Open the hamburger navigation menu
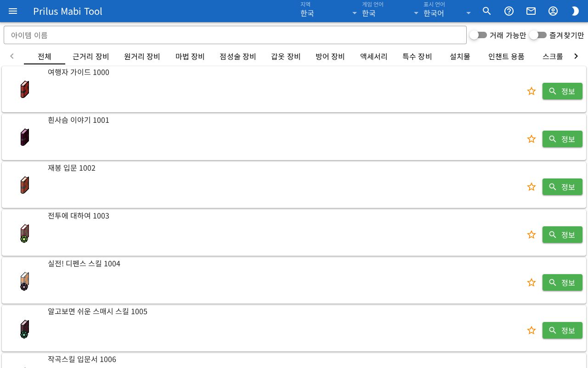This screenshot has height=368, width=588. [x=13, y=11]
